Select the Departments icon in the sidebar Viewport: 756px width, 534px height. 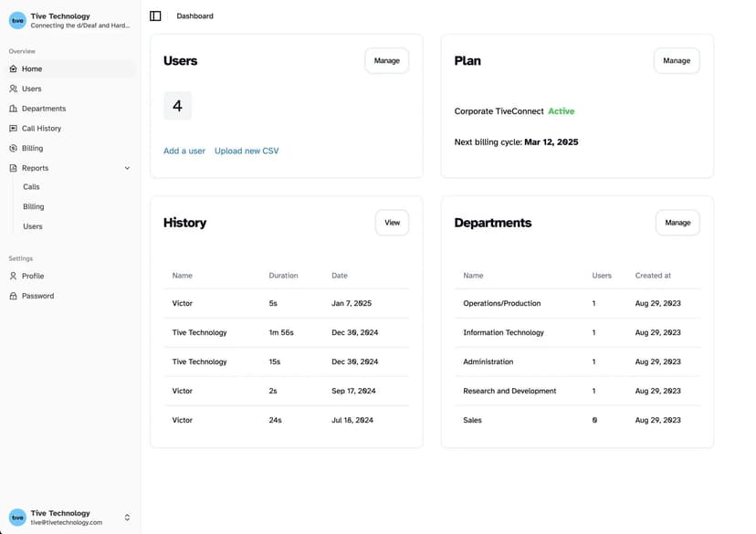13,108
